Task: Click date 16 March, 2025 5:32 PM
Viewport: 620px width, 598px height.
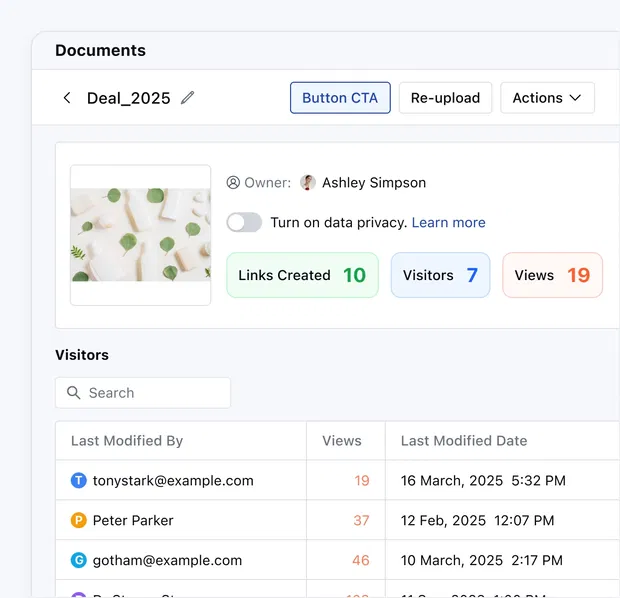Action: point(483,481)
